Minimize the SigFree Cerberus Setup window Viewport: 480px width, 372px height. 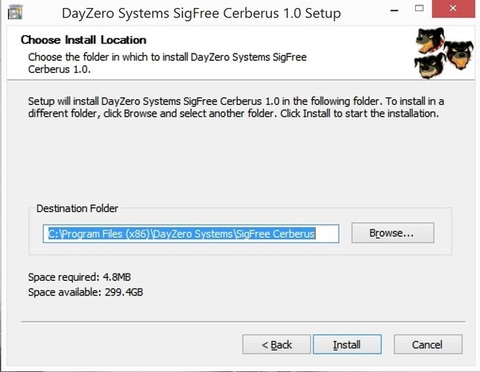click(x=394, y=11)
